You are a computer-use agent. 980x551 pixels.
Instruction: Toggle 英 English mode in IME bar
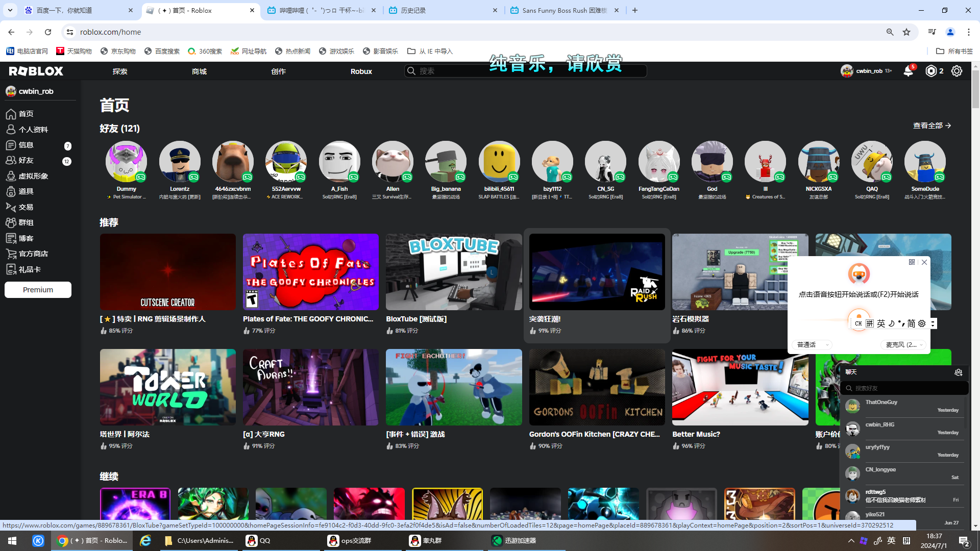pyautogui.click(x=881, y=323)
